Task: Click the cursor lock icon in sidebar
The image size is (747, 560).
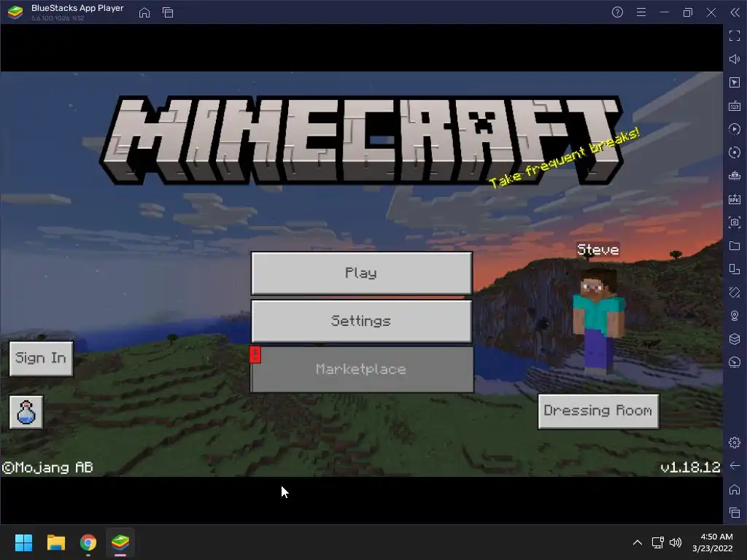Action: (735, 82)
